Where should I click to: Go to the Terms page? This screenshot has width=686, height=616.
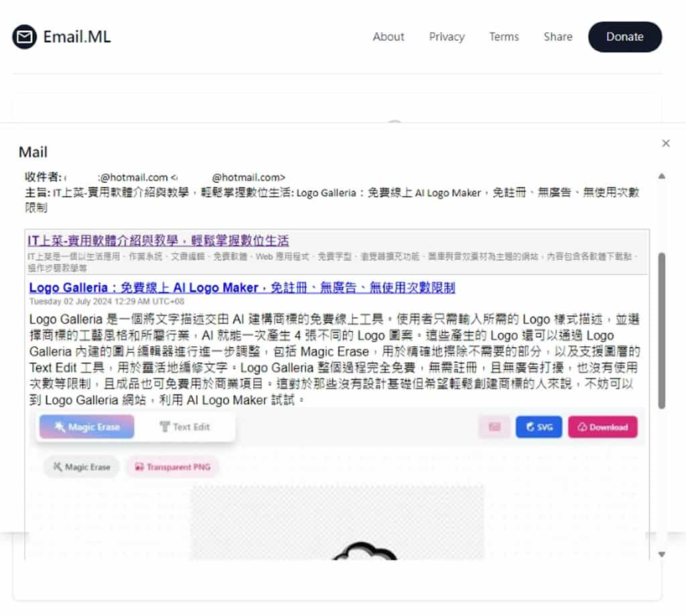coord(504,37)
